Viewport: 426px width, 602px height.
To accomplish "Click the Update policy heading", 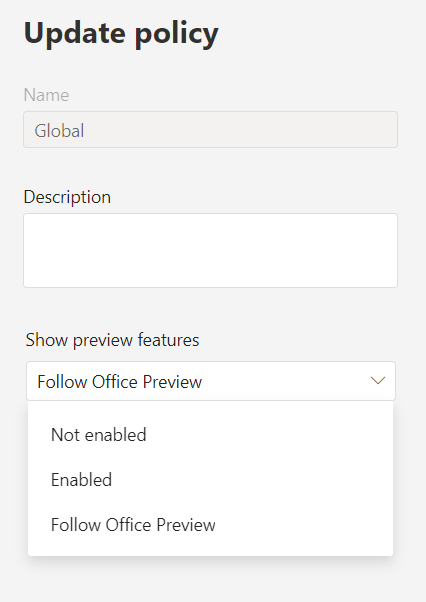I will tap(121, 35).
